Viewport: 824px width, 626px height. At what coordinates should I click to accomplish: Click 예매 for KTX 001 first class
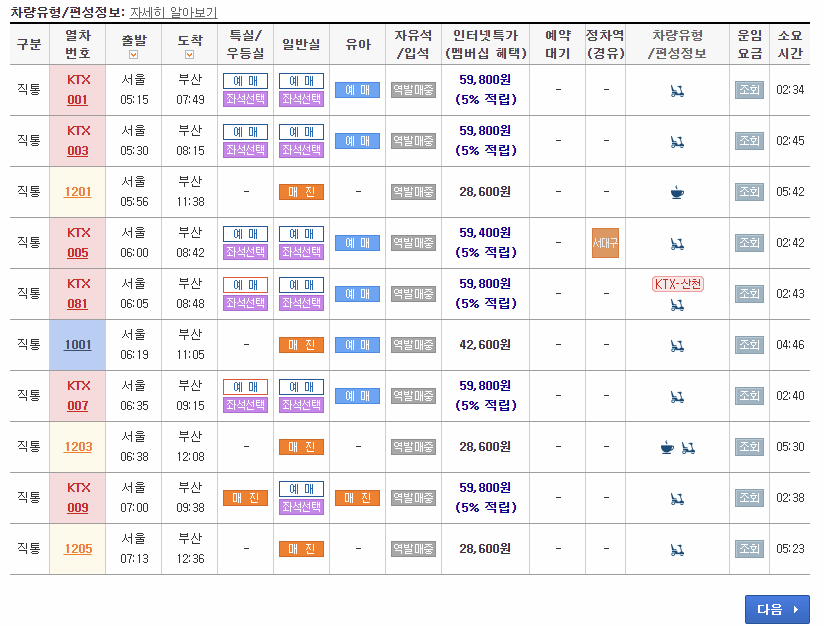click(x=245, y=81)
